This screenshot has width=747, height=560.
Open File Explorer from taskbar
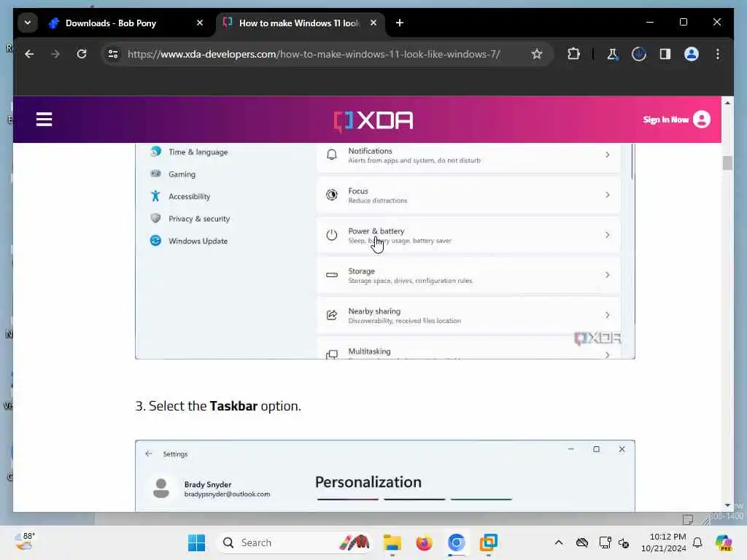pos(392,542)
